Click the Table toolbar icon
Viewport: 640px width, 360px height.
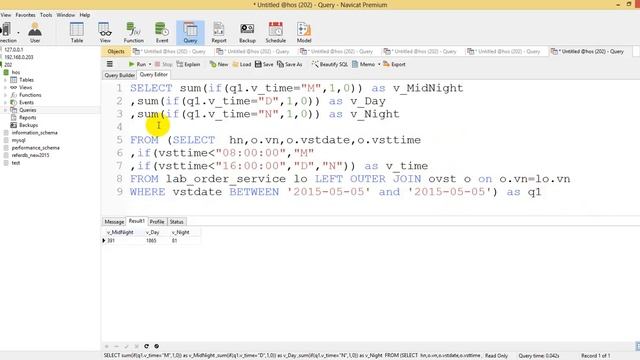tap(77, 33)
